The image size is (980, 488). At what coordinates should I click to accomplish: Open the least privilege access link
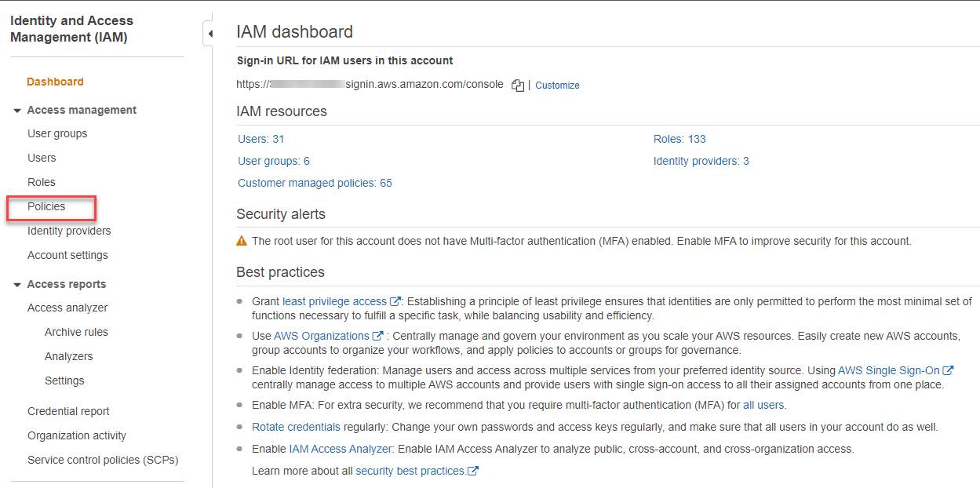coord(335,301)
